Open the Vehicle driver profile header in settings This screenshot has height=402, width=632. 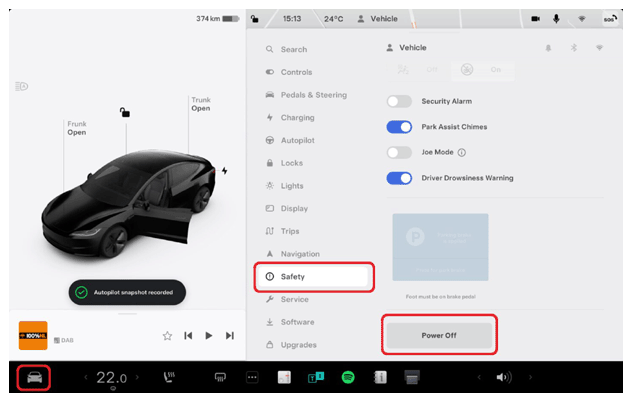406,48
